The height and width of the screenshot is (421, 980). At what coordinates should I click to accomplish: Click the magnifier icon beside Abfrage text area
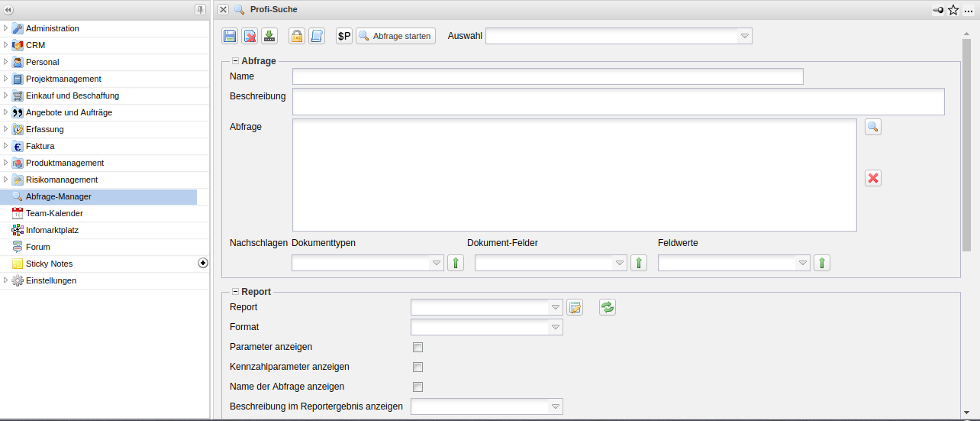873,127
